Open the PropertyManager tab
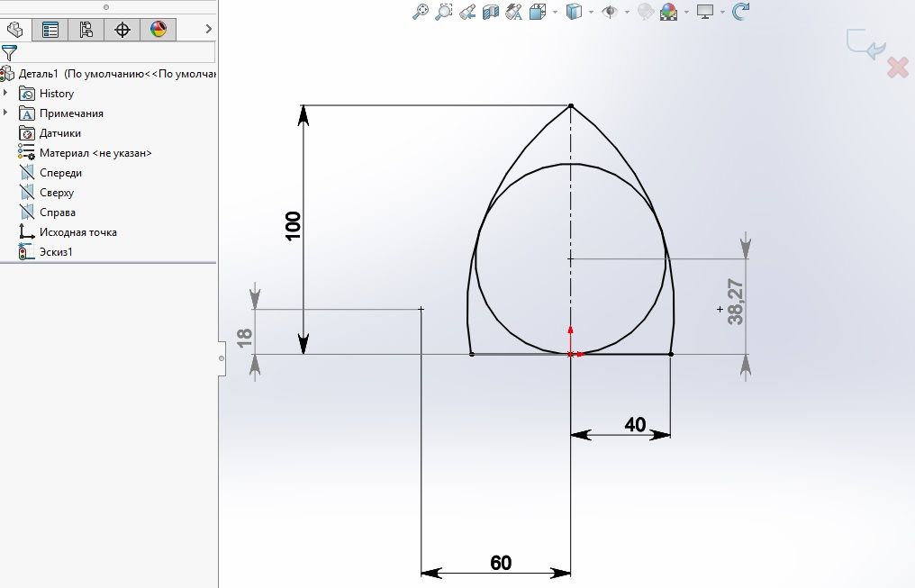Image resolution: width=915 pixels, height=588 pixels. (x=50, y=29)
